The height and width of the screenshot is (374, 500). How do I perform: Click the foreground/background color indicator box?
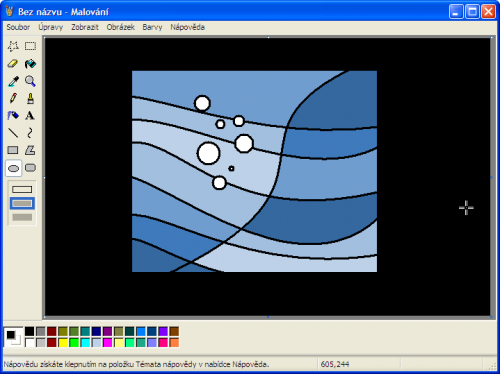(13, 337)
